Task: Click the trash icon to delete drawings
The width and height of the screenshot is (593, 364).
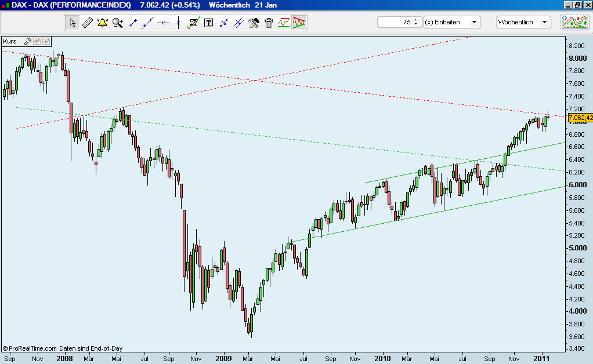Action: pyautogui.click(x=269, y=22)
